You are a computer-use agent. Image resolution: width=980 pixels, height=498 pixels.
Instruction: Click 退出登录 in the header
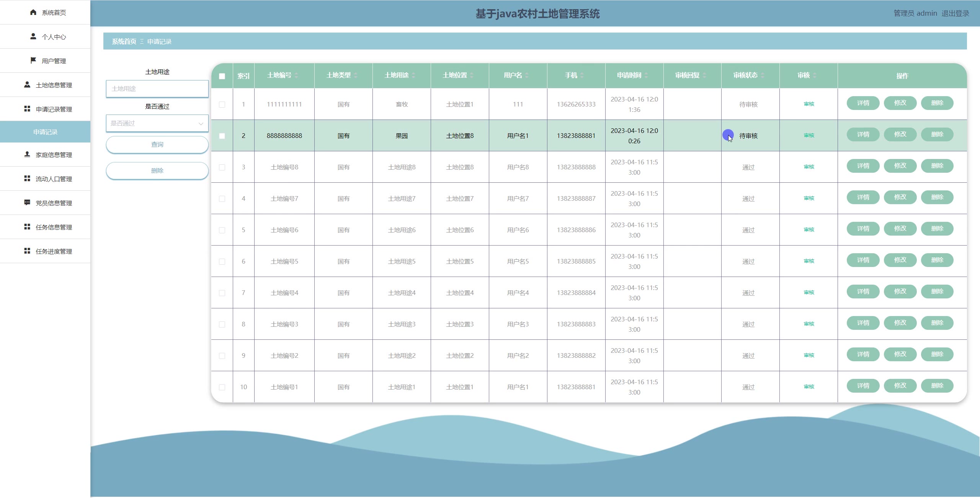(x=955, y=13)
